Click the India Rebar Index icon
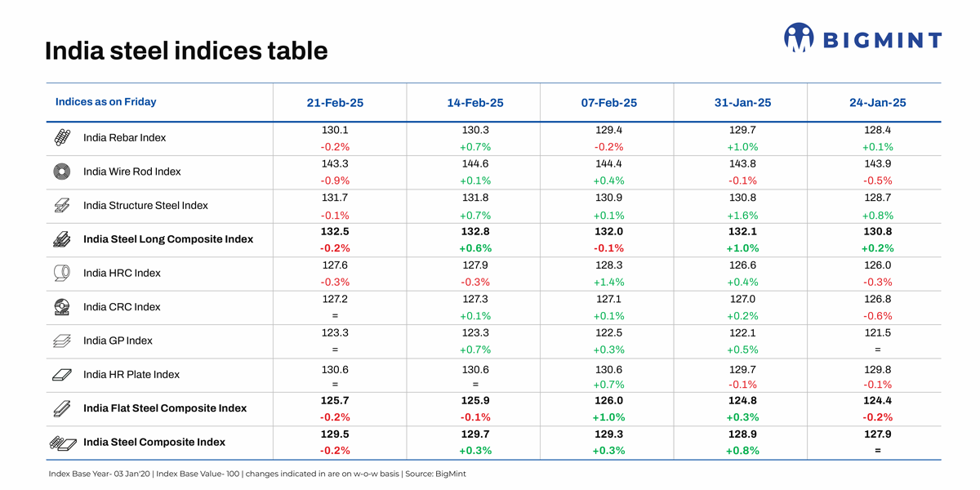Viewport: 980px width, 490px height. pos(62,138)
